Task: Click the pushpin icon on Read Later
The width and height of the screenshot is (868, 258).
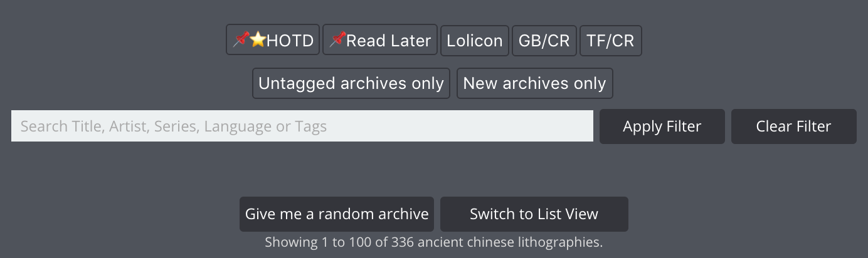Action: pos(338,40)
